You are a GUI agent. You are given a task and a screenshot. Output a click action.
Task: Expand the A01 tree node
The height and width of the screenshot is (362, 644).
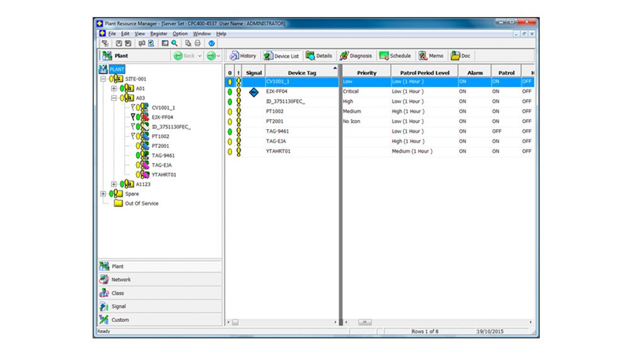pyautogui.click(x=114, y=88)
